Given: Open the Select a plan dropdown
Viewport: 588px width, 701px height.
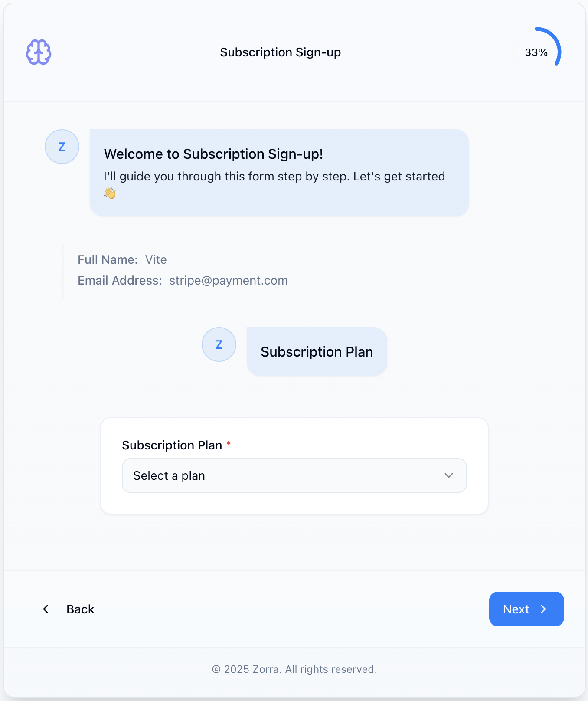Looking at the screenshot, I should point(294,475).
